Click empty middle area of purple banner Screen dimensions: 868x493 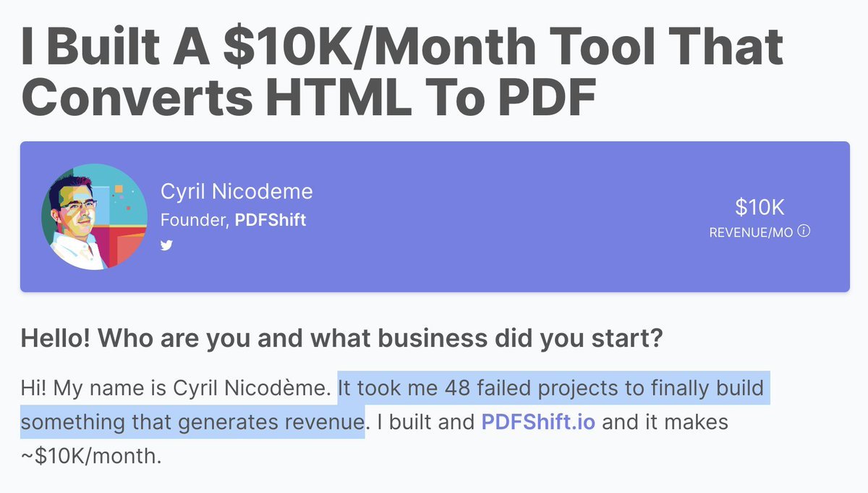[x=506, y=216]
